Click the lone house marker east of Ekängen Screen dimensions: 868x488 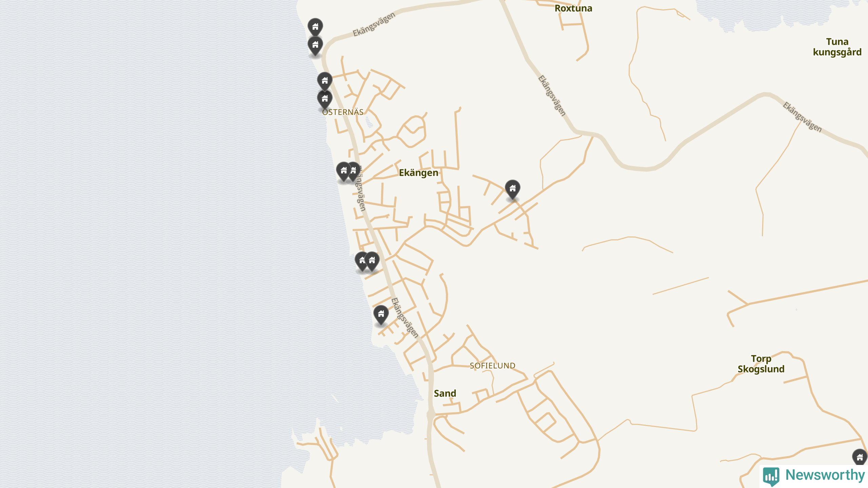(512, 189)
